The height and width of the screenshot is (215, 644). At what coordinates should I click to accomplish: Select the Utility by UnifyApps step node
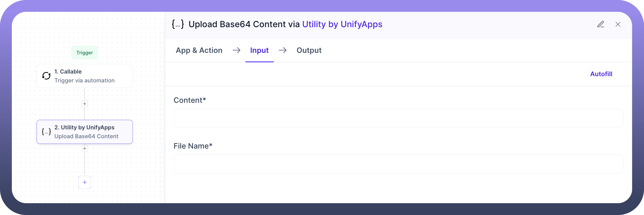point(85,132)
